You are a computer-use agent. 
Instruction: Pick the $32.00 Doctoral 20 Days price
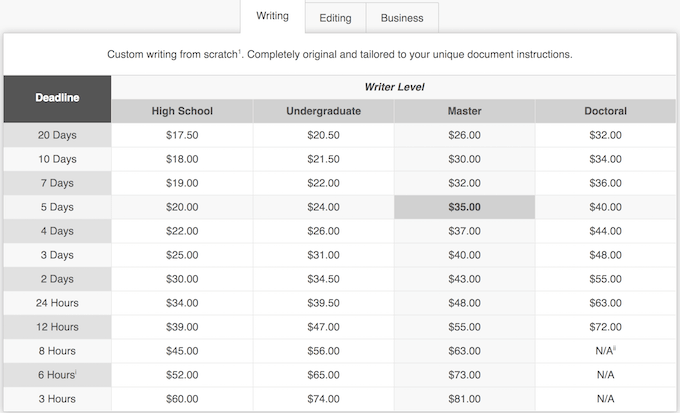pos(605,135)
